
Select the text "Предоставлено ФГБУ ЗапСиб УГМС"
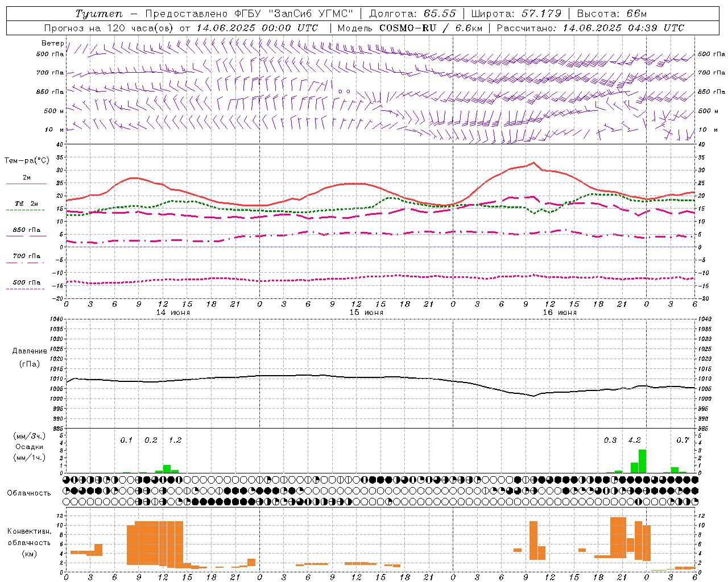click(249, 14)
